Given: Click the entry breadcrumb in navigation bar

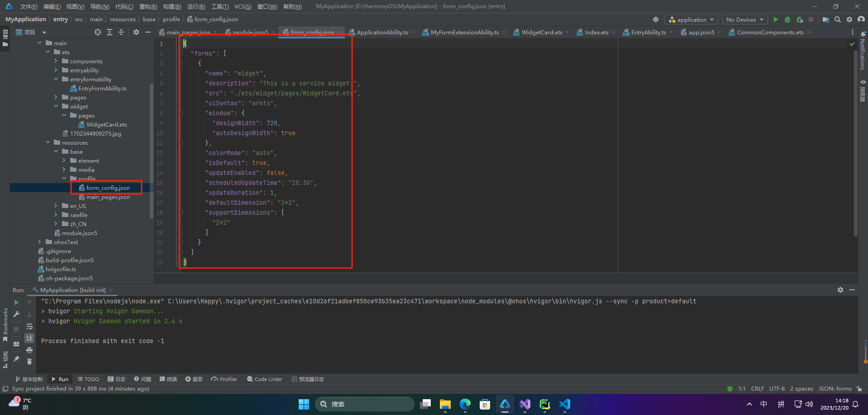Looking at the screenshot, I should tap(61, 19).
